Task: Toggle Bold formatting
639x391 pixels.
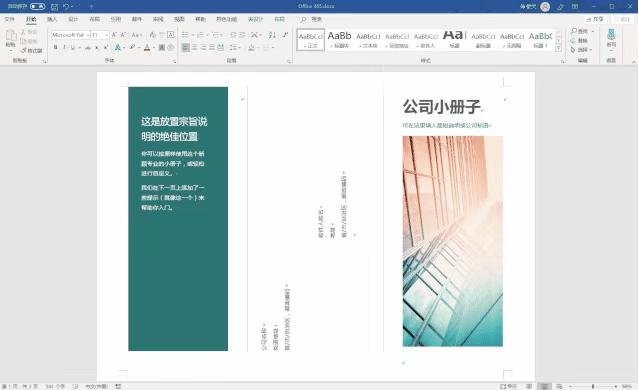Action: pos(55,48)
